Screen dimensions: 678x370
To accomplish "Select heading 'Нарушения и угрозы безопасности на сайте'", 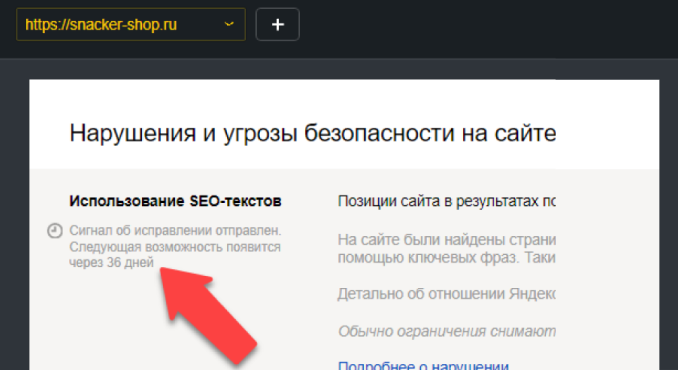I will [x=313, y=134].
